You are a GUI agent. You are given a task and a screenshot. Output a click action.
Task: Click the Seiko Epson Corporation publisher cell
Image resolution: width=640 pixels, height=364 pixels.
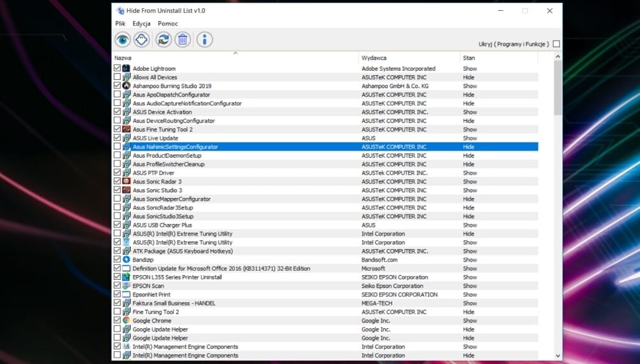coord(392,285)
